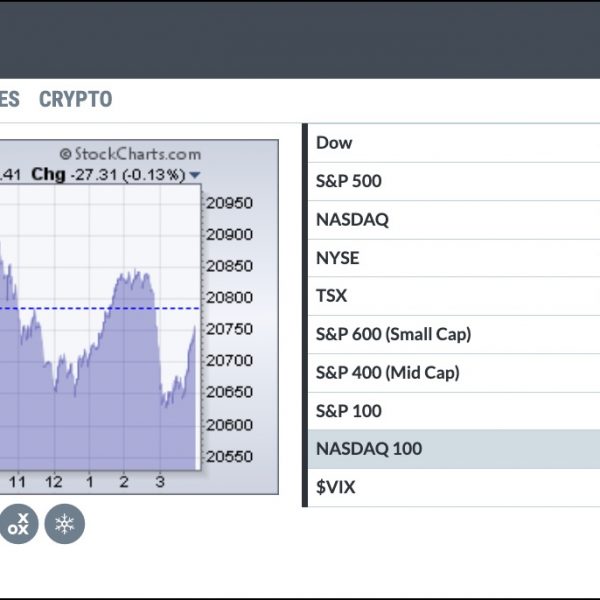Open S&P 600 (Small Cap) entry
This screenshot has width=600, height=600.
click(x=454, y=334)
